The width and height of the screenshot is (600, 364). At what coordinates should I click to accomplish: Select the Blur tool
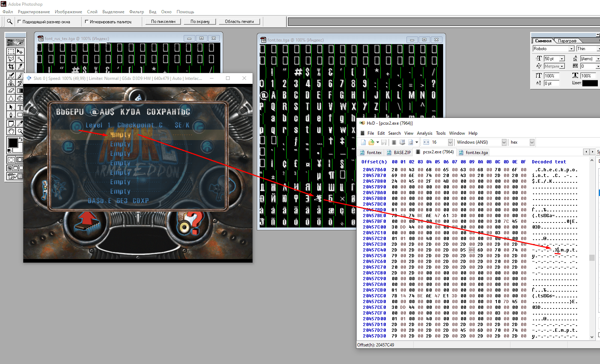[11, 98]
